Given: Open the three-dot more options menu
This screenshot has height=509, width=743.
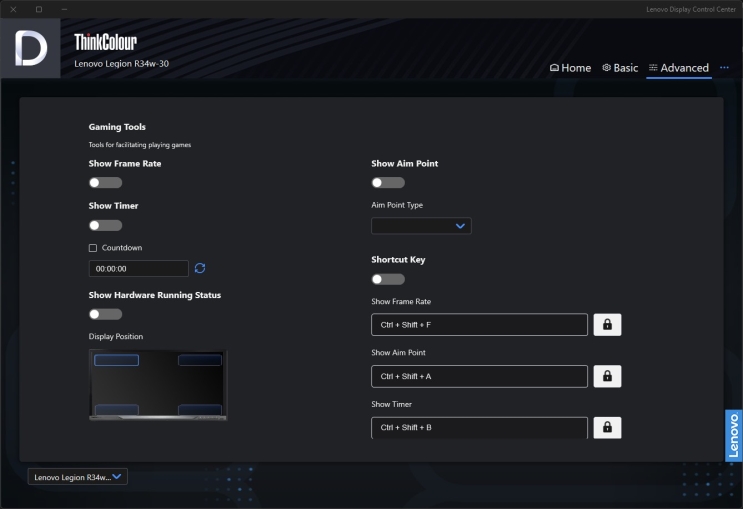Looking at the screenshot, I should [x=725, y=68].
